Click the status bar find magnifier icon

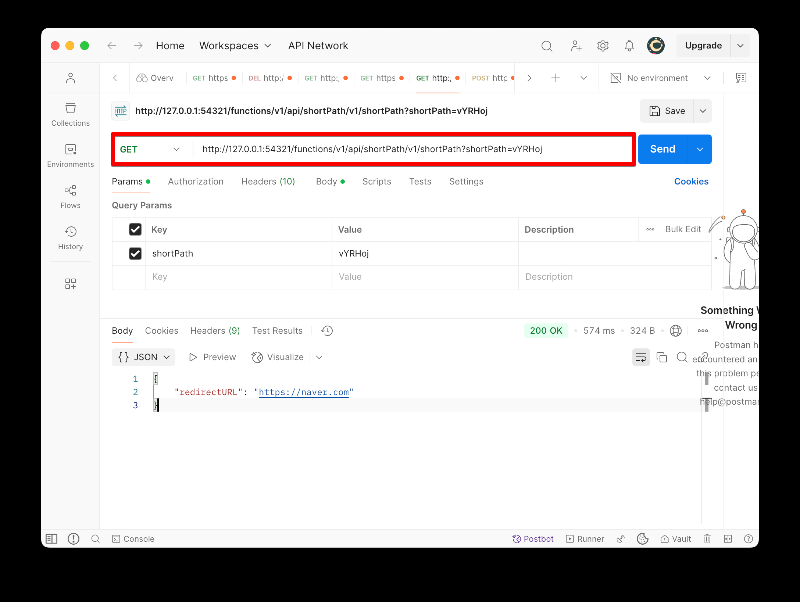click(95, 539)
